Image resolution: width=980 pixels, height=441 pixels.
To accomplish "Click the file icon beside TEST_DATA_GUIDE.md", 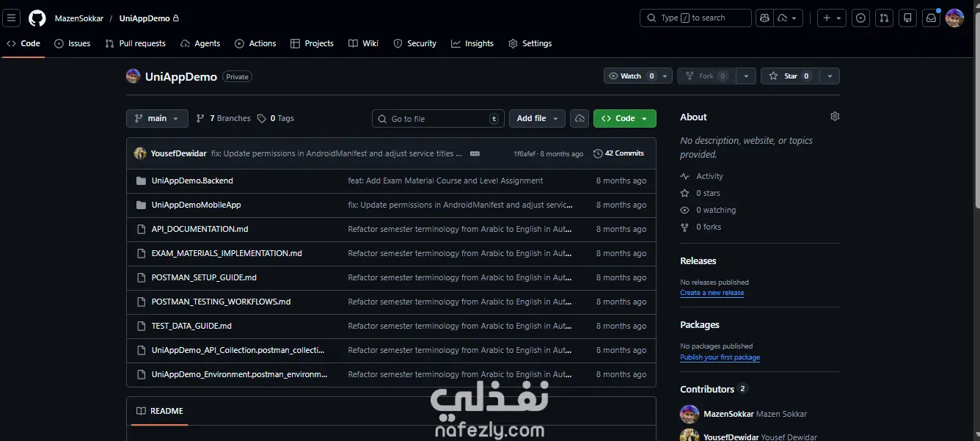I will [x=142, y=326].
